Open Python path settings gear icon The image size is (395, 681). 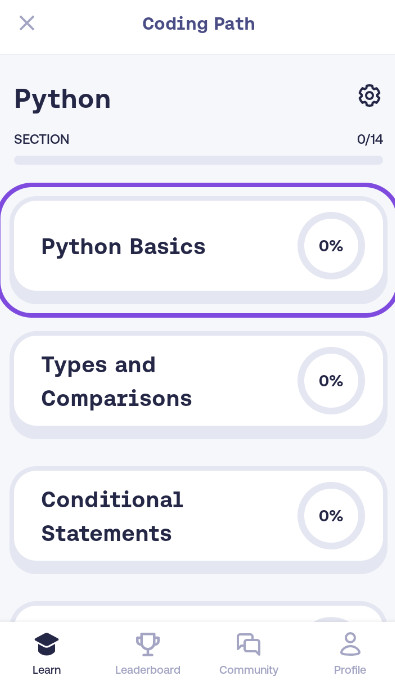click(369, 96)
